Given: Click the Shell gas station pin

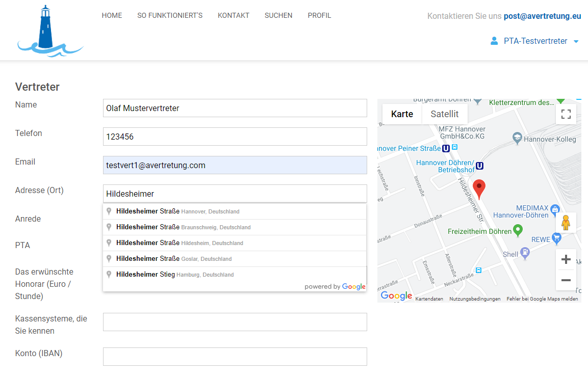Looking at the screenshot, I should [x=525, y=253].
